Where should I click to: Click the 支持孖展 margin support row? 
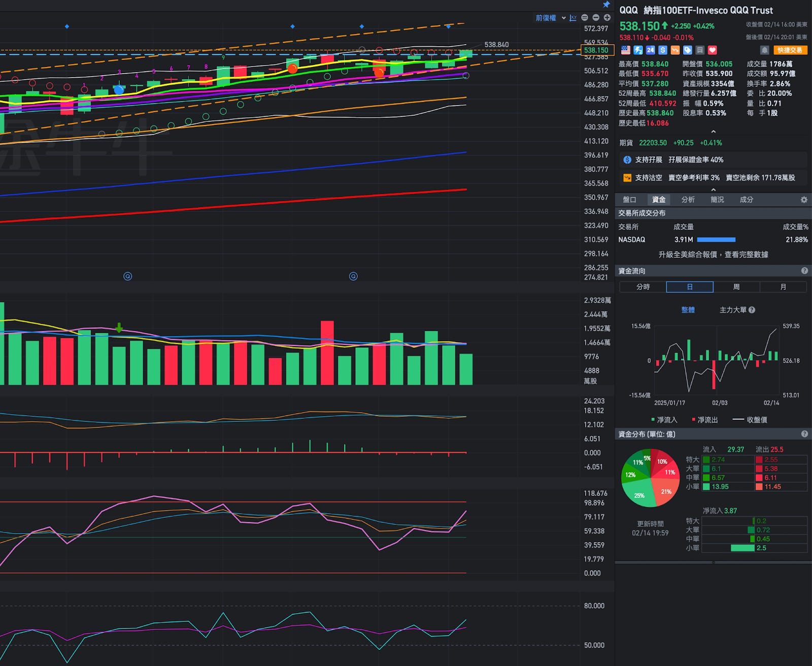pyautogui.click(x=713, y=159)
